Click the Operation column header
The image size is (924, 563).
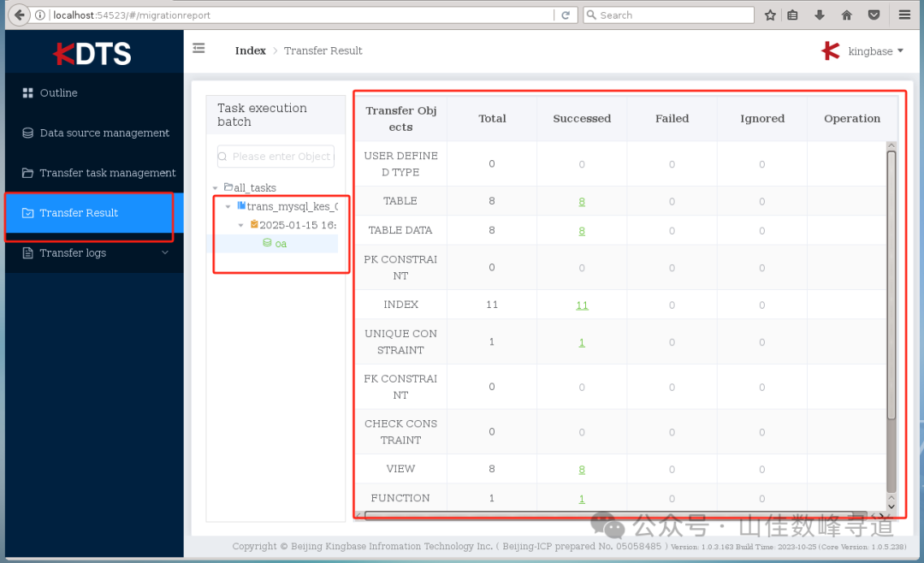pos(852,118)
